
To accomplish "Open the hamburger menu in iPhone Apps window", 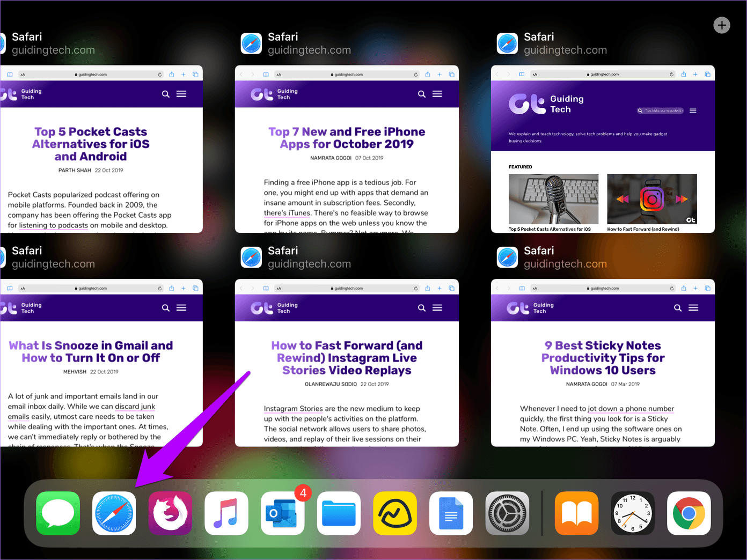I will [437, 94].
